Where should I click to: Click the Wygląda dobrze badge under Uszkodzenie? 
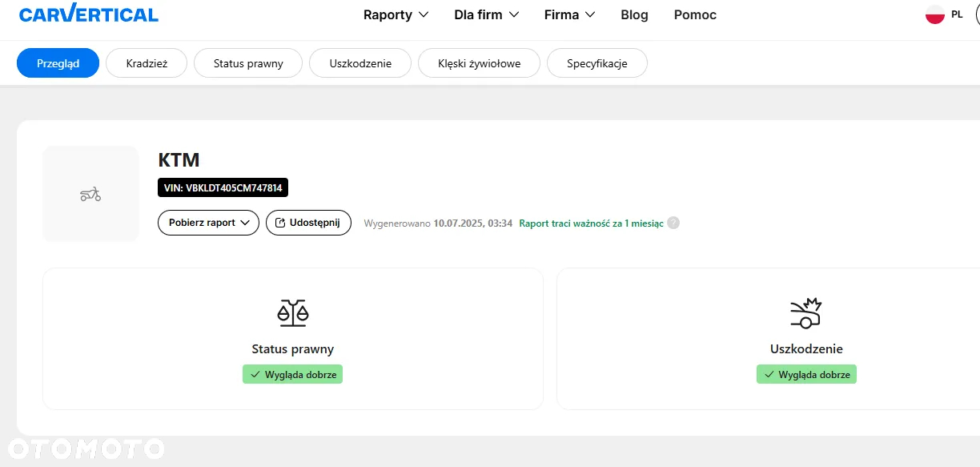pyautogui.click(x=806, y=374)
